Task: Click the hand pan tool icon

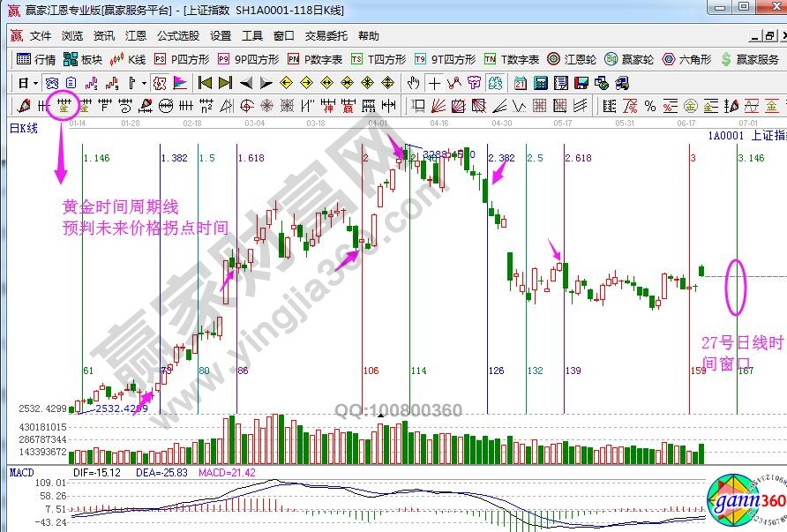Action: [x=413, y=83]
